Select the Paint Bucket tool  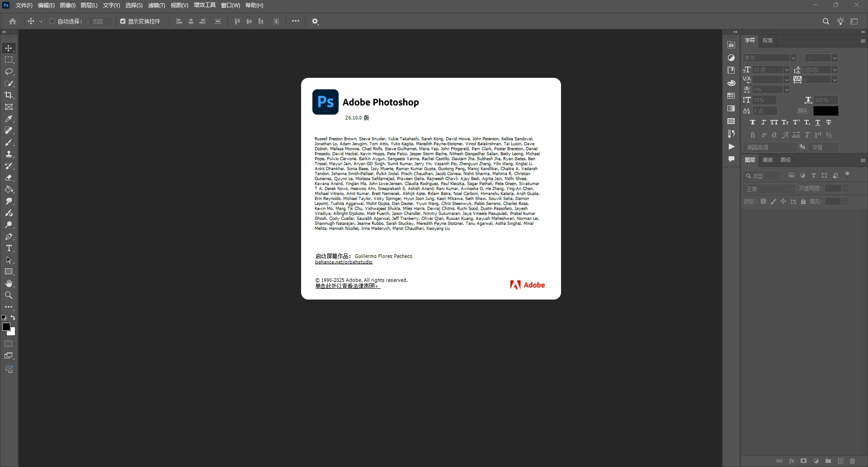[x=9, y=189]
